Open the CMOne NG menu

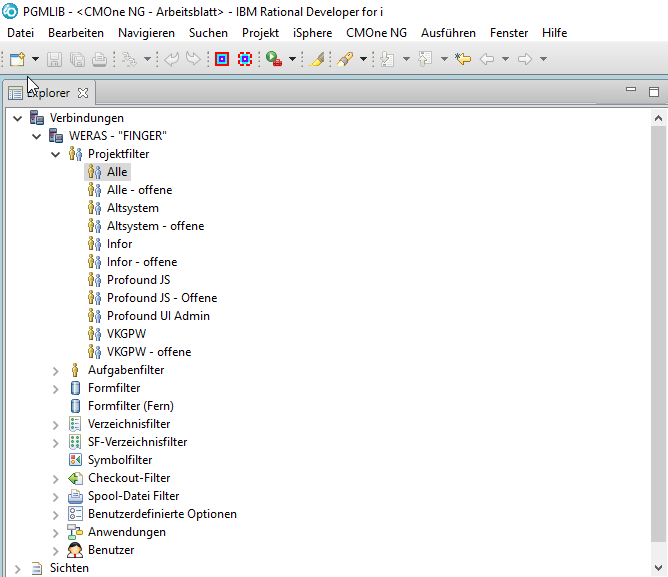[376, 33]
